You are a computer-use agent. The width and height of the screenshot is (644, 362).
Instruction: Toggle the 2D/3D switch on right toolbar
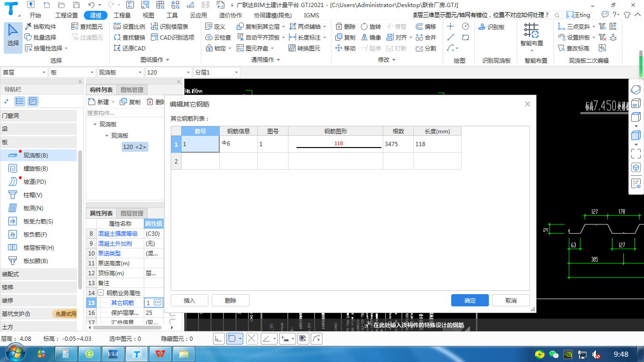tap(636, 104)
